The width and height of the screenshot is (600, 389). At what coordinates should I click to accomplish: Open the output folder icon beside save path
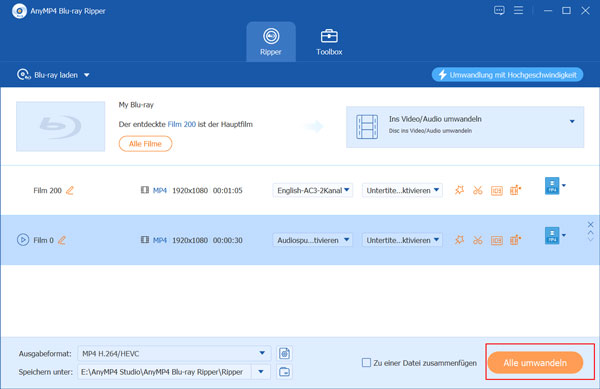(x=284, y=372)
